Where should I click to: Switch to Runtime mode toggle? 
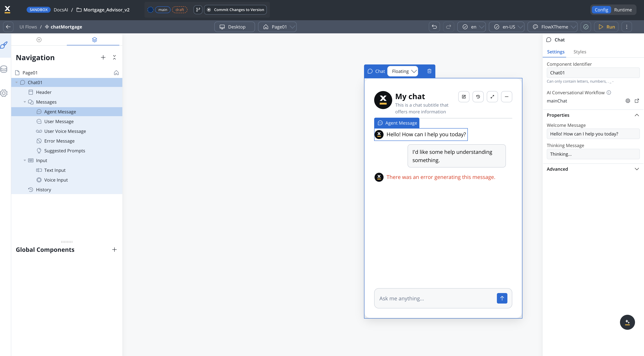pos(623,10)
